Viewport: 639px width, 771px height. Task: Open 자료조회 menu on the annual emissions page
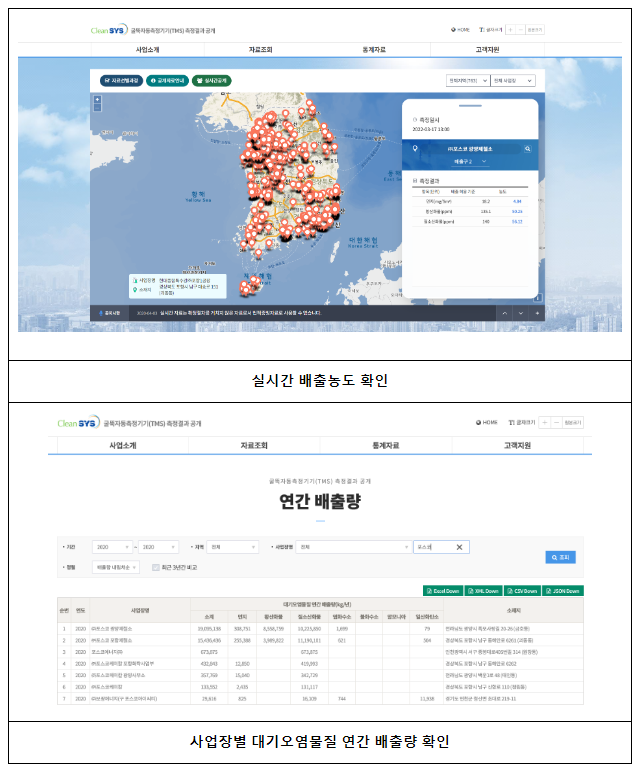click(254, 445)
